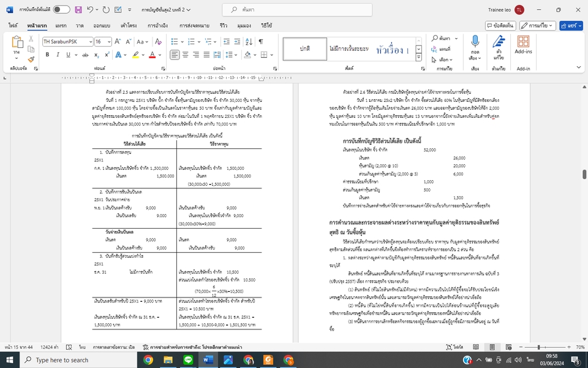Switch to Read Mode view icon

click(x=475, y=347)
